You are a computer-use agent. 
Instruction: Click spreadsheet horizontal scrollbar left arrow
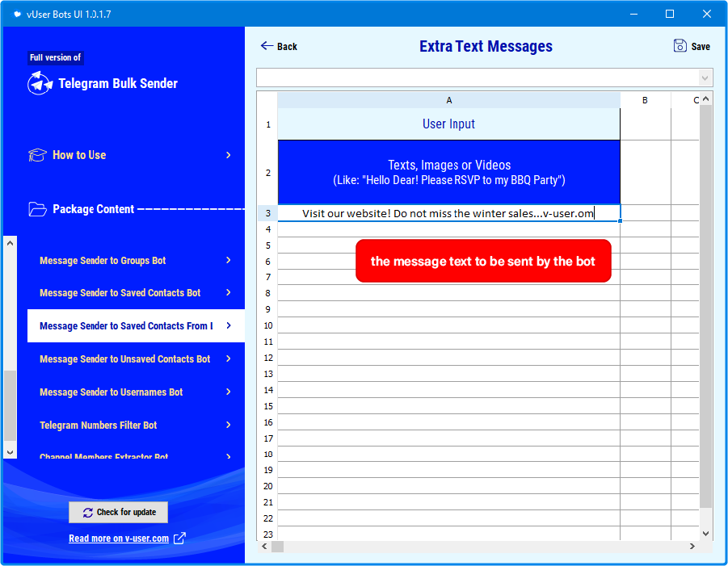click(x=264, y=547)
